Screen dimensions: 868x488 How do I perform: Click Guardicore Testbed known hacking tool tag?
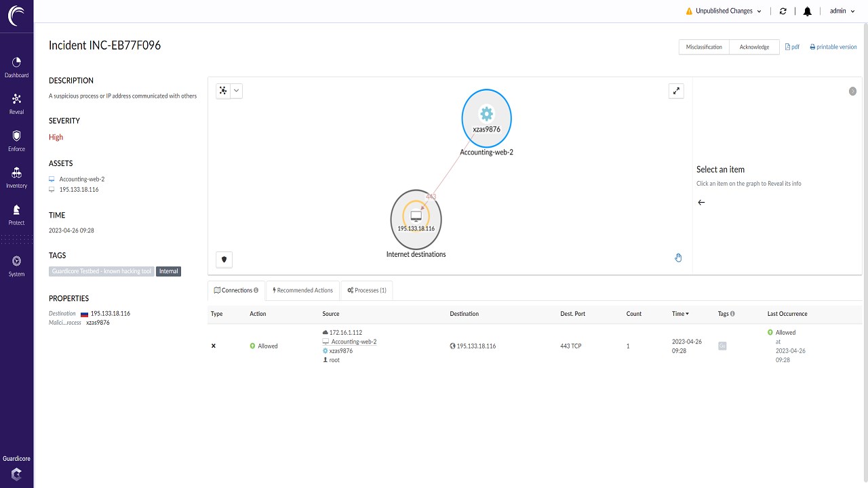(x=102, y=271)
